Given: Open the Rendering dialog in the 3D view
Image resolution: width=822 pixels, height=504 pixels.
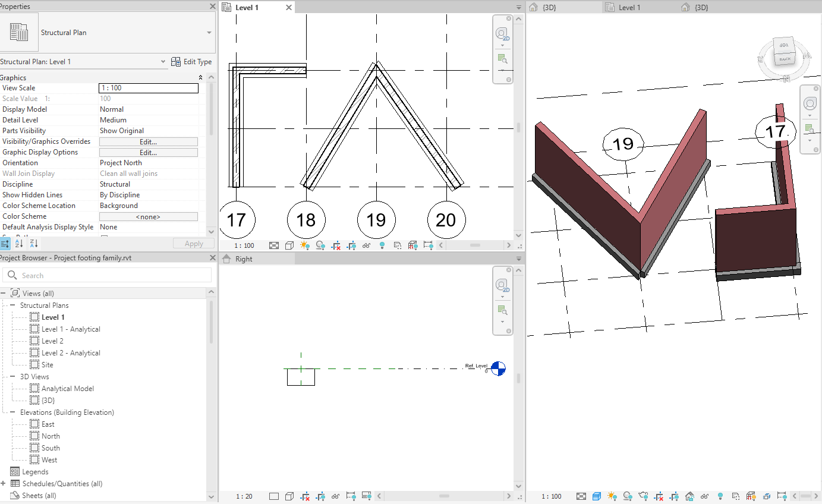Looking at the screenshot, I should [x=644, y=496].
